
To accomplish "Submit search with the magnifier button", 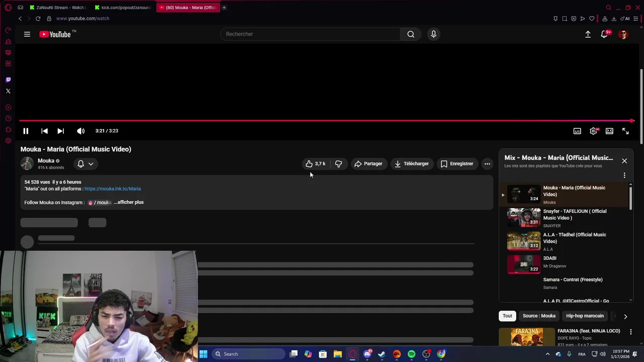I will (411, 34).
